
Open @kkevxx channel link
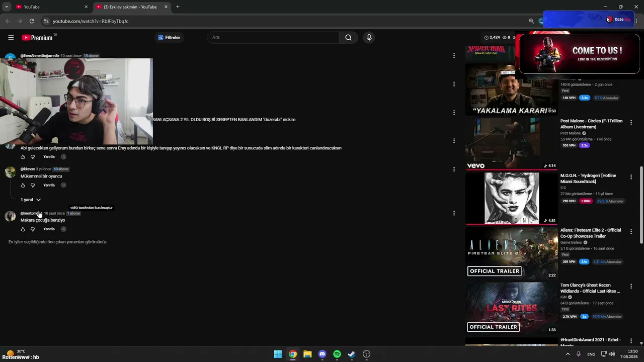point(28,169)
